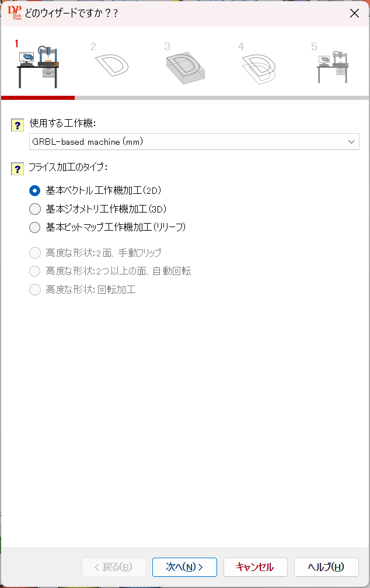370x588 pixels.
Task: Cancel the wizard with キャンセル button
Action: point(255,567)
